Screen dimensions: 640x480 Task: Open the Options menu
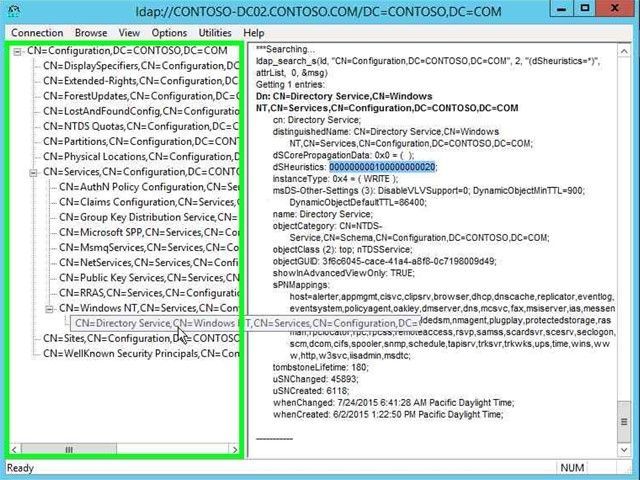coord(169,33)
